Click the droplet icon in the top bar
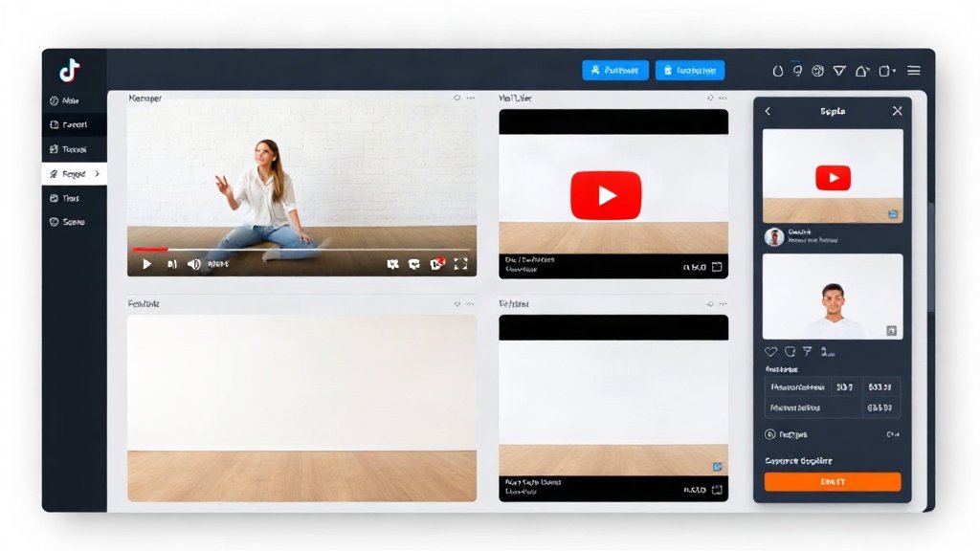The width and height of the screenshot is (980, 551). pyautogui.click(x=777, y=71)
